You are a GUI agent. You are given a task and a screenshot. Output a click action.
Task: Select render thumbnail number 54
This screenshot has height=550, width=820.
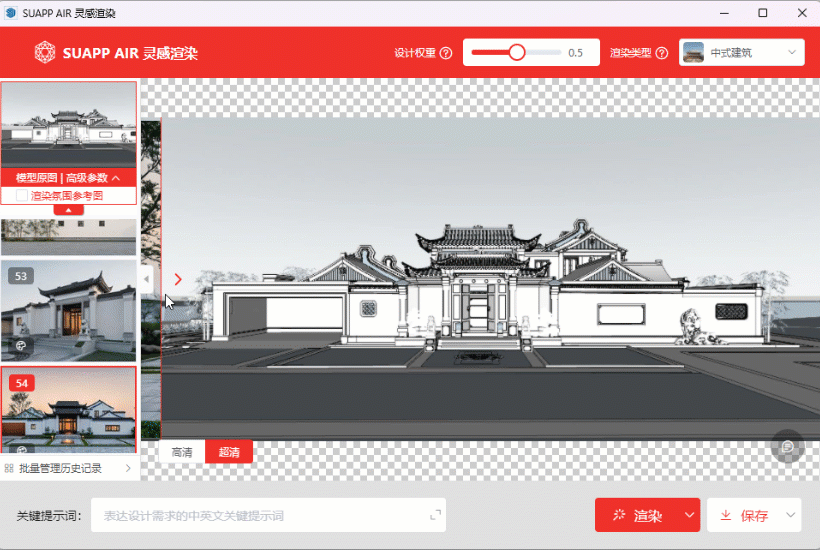pyautogui.click(x=68, y=410)
